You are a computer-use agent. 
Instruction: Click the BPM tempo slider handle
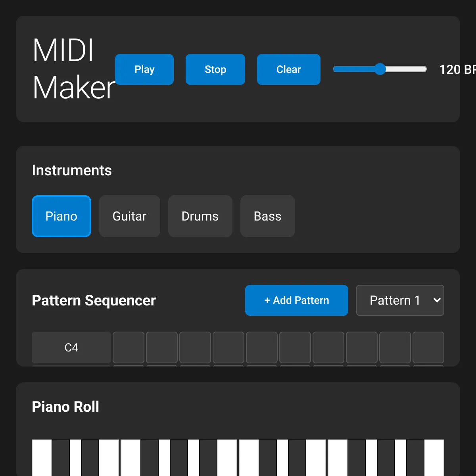tap(380, 69)
